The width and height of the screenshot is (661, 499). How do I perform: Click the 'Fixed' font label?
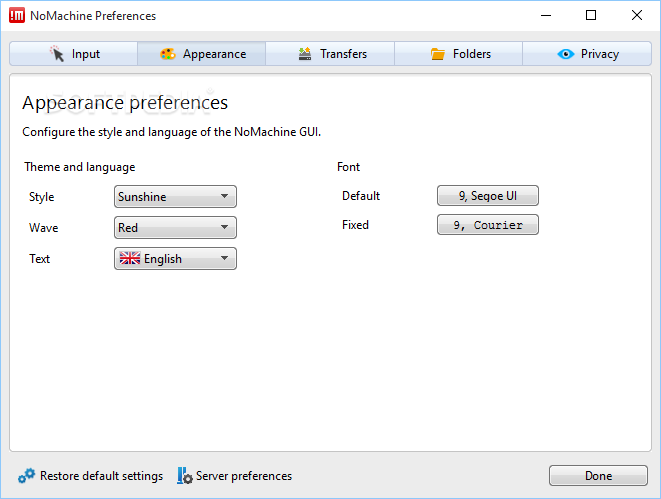tap(355, 225)
